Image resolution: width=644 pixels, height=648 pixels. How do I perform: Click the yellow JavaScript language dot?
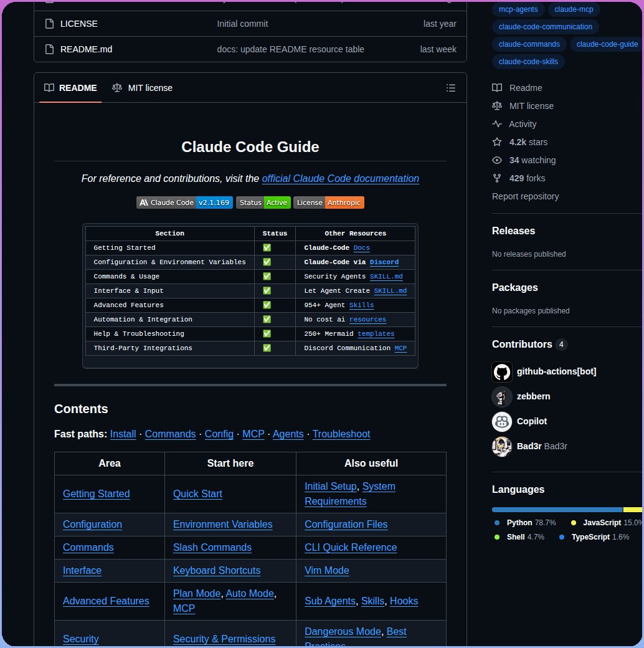[574, 523]
